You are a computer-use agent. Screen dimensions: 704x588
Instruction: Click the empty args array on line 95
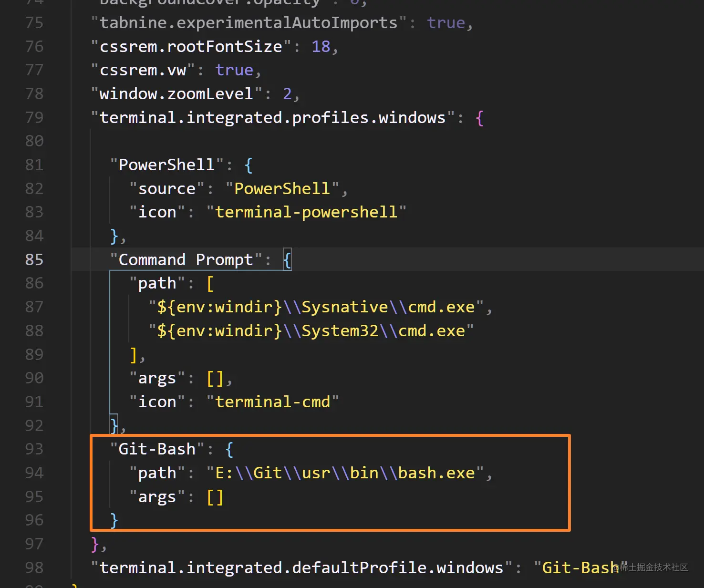coord(215,496)
